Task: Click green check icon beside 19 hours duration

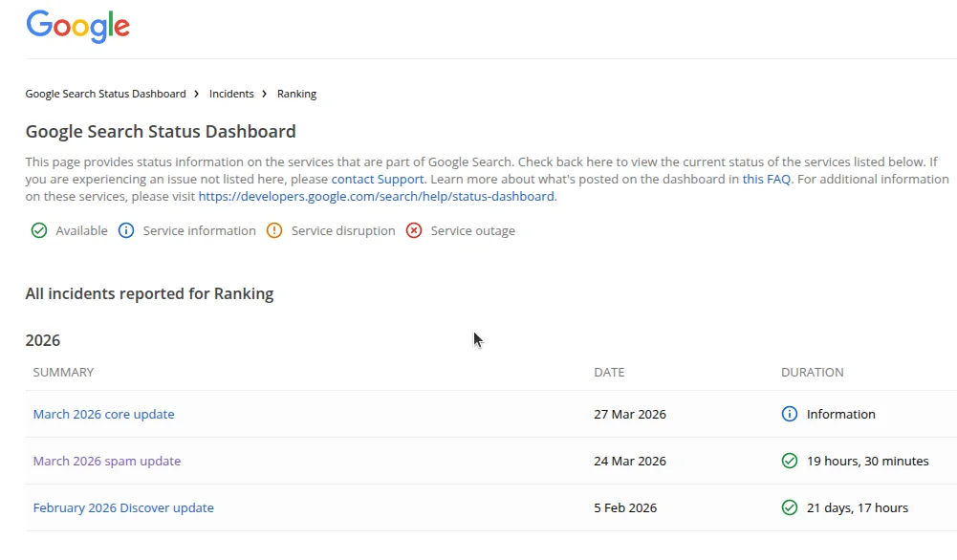Action: 790,461
